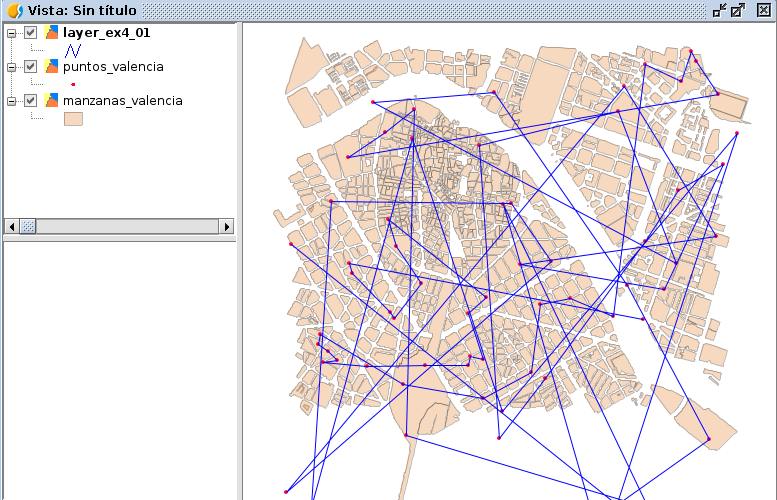
Task: Iconify the Vista window
Action: pos(719,10)
